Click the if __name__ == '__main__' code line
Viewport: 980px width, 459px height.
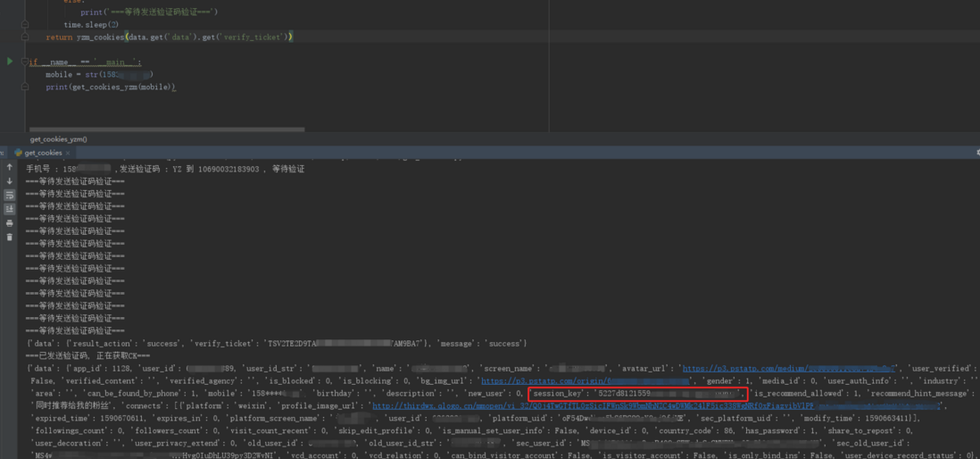pos(86,62)
